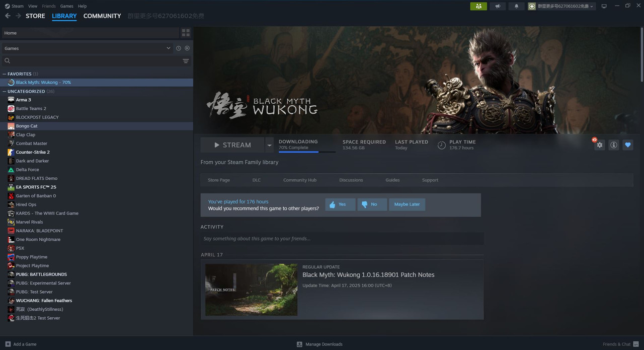Viewport: 644px width, 350px height.
Task: Collapse the FAVORITES category
Action: pos(5,74)
